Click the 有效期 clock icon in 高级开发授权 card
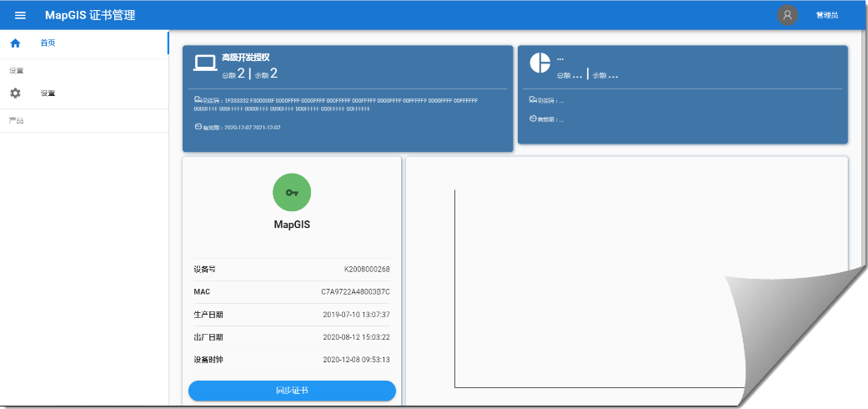The width and height of the screenshot is (868, 409). pyautogui.click(x=198, y=128)
